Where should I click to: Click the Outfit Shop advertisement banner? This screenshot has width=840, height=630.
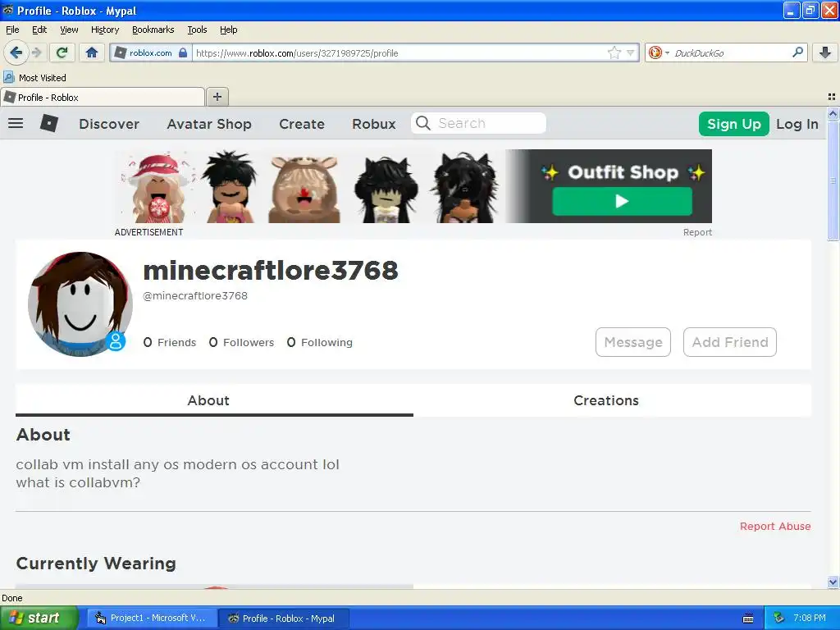coord(413,186)
